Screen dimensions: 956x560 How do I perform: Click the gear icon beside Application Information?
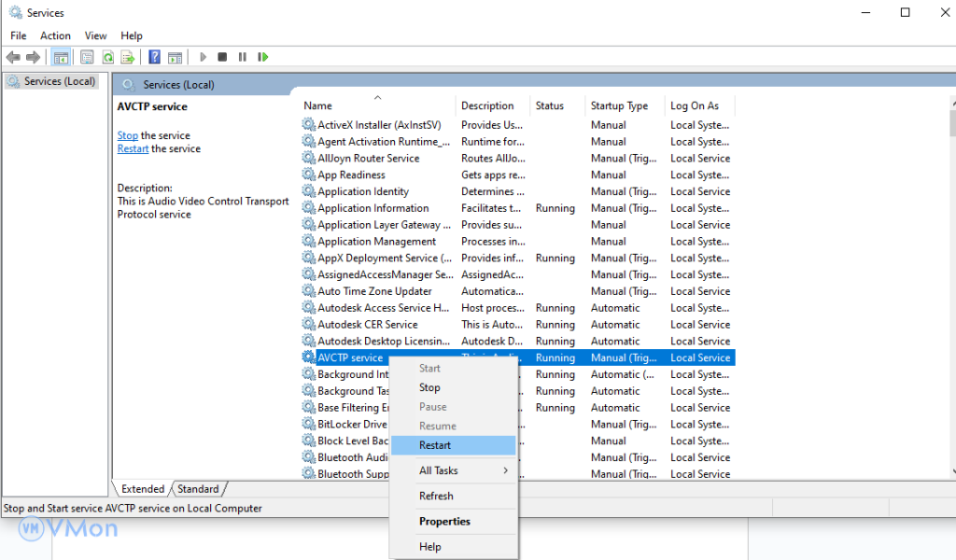click(308, 208)
